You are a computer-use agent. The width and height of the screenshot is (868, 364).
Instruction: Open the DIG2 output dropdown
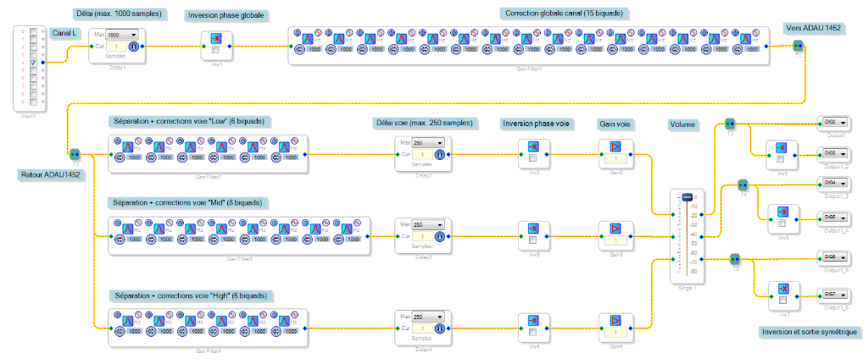843,122
